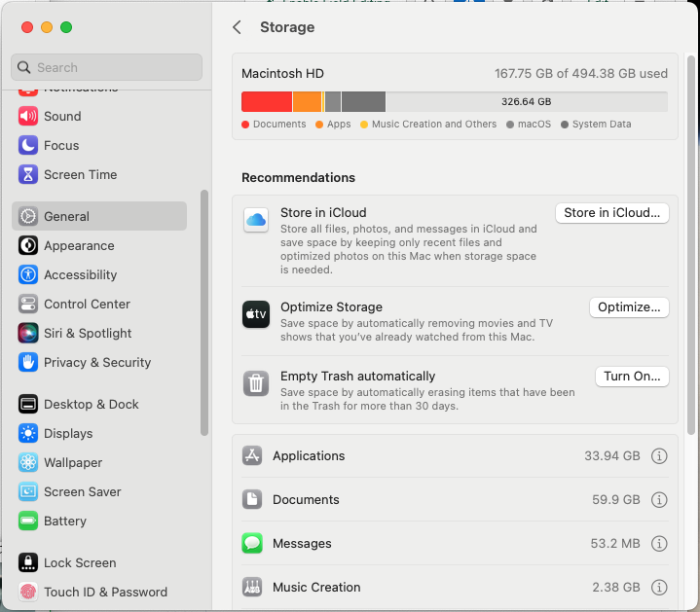The height and width of the screenshot is (612, 700).
Task: Go back from the Storage page
Action: click(x=237, y=27)
